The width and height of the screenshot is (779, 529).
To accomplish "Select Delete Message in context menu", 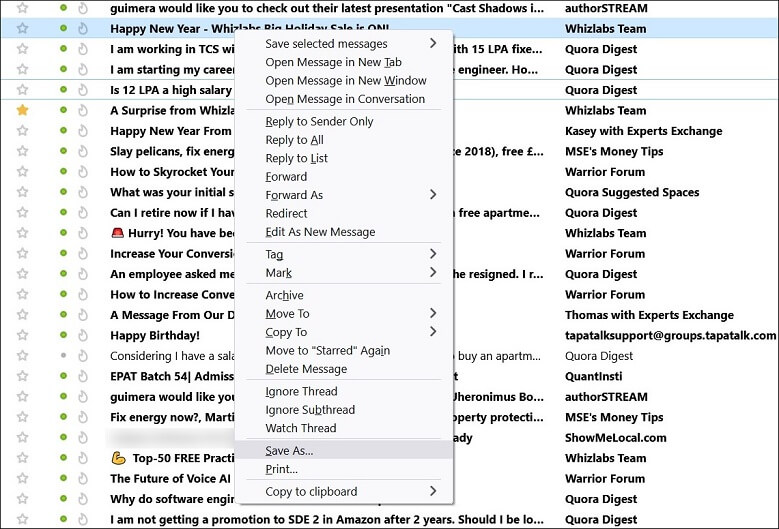I will [344, 369].
